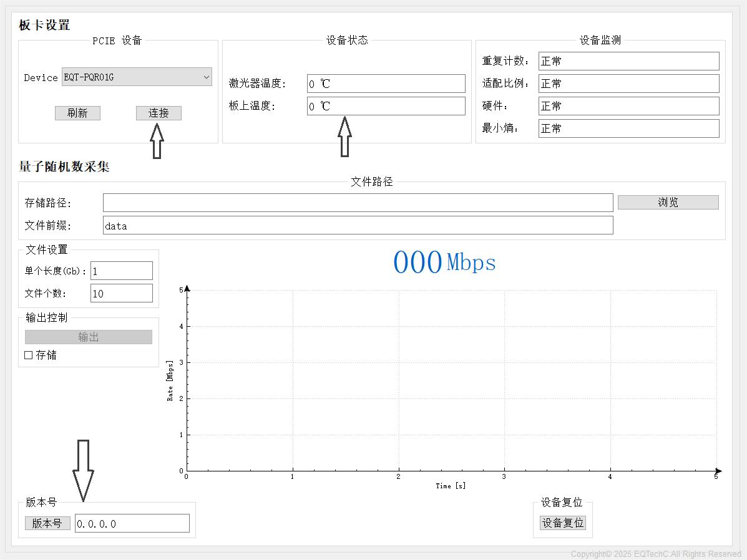Viewport: 747px width, 560px height.
Task: Select the 重复计数 status field
Action: tap(628, 61)
